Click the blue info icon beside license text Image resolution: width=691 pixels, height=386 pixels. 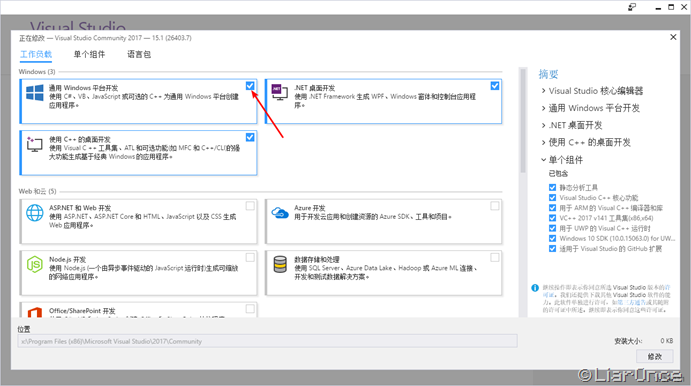(x=535, y=288)
